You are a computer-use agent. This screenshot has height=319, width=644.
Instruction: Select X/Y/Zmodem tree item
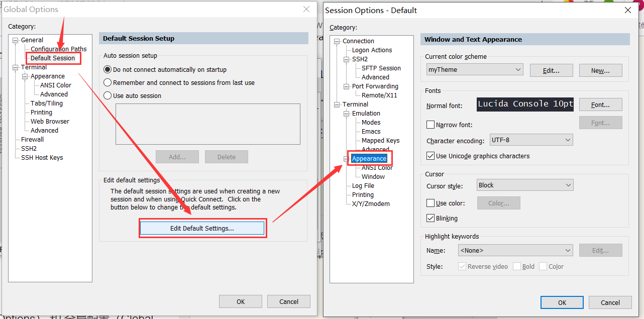[x=371, y=204]
